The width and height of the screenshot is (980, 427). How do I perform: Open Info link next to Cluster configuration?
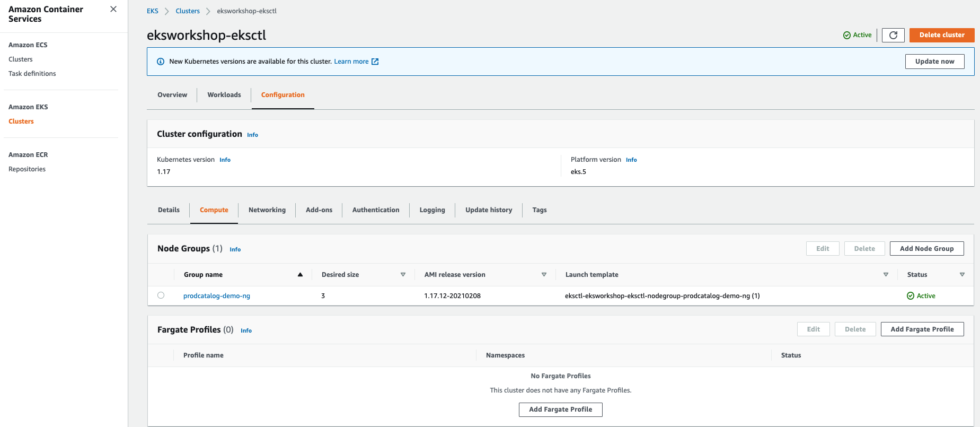pyautogui.click(x=252, y=135)
